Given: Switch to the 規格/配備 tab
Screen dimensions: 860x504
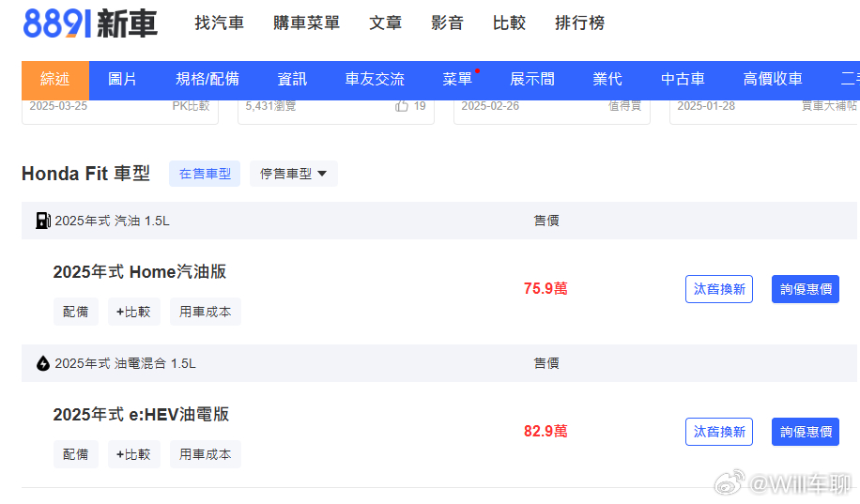Looking at the screenshot, I should pos(207,80).
